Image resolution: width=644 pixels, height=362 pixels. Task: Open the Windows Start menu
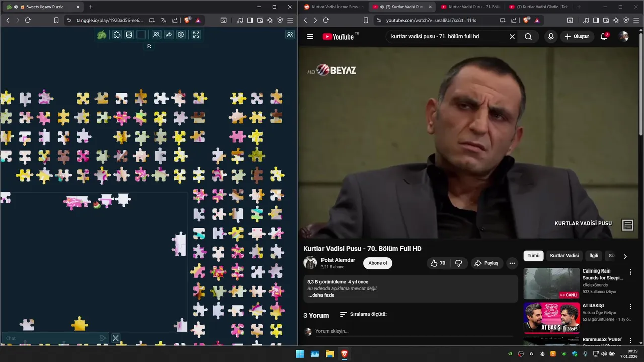[300, 354]
